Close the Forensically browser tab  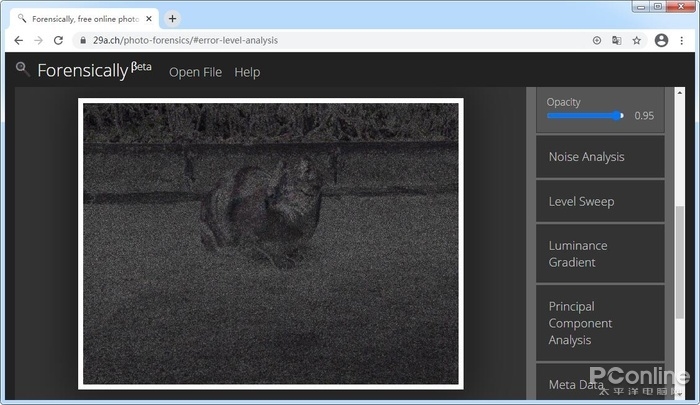point(150,18)
